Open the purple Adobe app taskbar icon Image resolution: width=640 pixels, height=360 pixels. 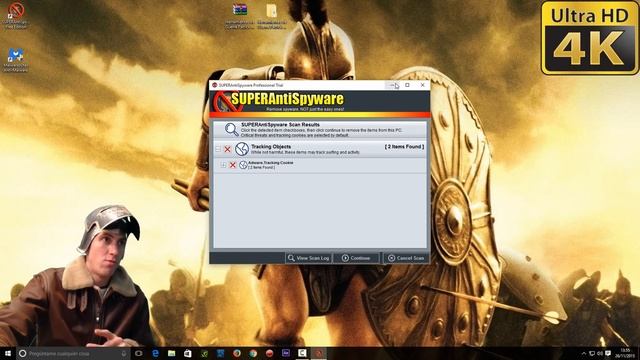point(286,353)
